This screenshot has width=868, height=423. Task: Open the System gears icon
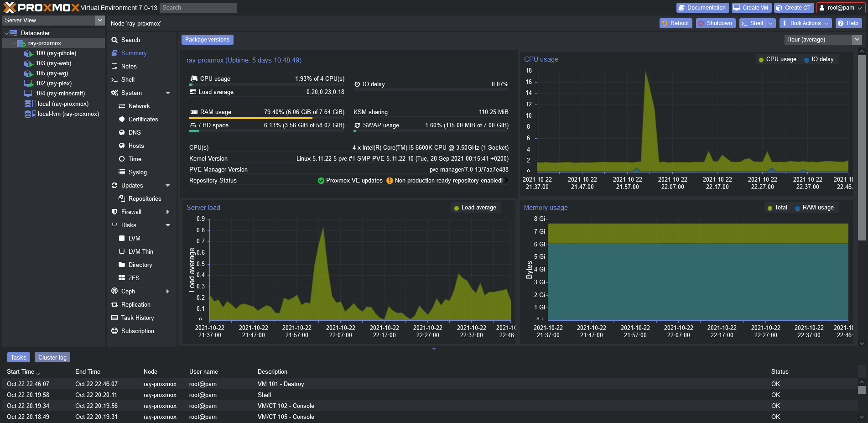[114, 93]
